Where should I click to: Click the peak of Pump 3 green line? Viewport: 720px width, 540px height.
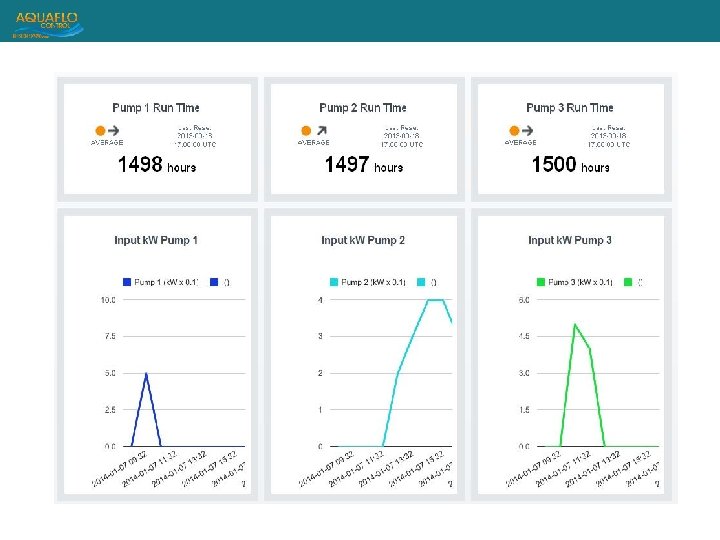coord(575,325)
